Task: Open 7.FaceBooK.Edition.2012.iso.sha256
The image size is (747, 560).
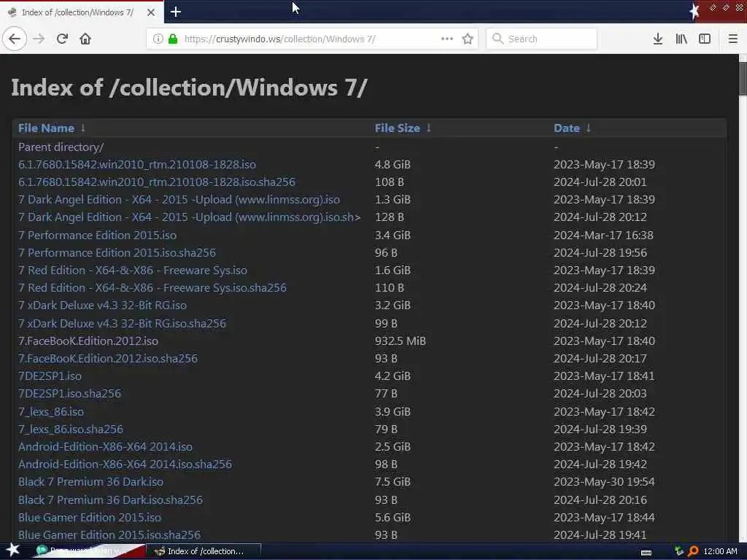Action: point(108,359)
